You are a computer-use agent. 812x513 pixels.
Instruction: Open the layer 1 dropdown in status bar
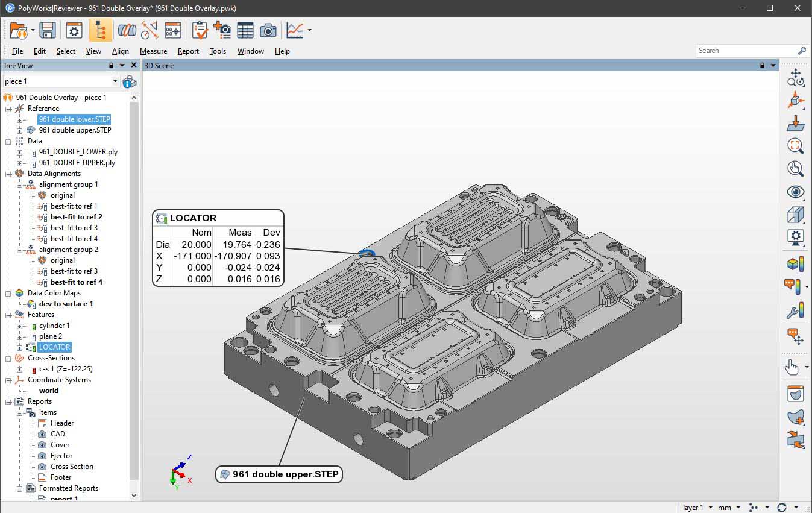point(697,508)
